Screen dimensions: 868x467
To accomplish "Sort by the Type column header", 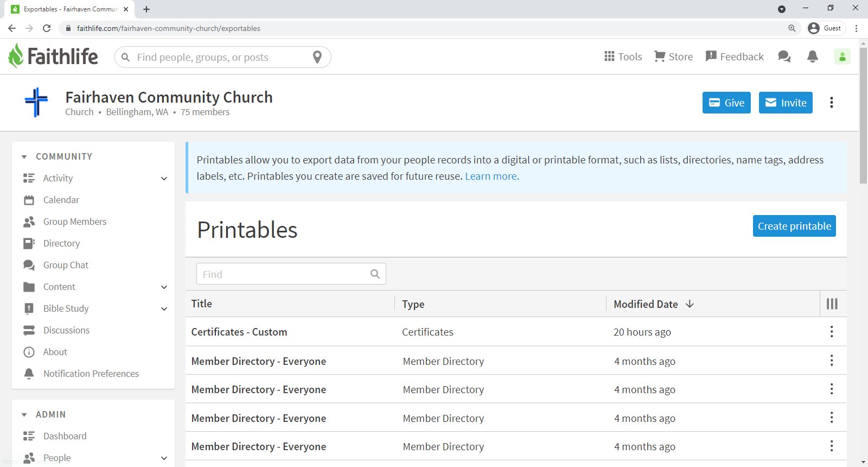I will [x=413, y=304].
